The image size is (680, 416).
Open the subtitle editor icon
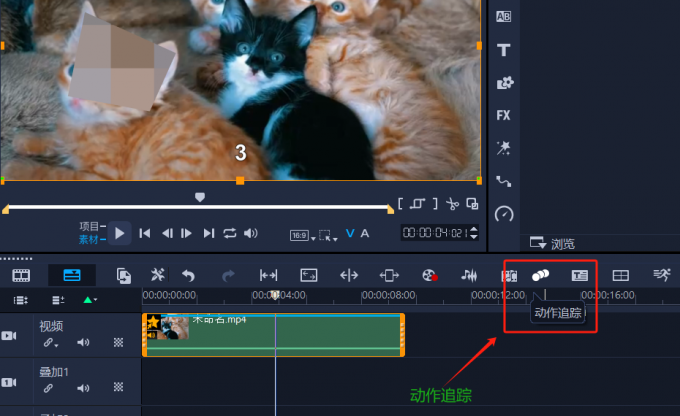(x=580, y=275)
